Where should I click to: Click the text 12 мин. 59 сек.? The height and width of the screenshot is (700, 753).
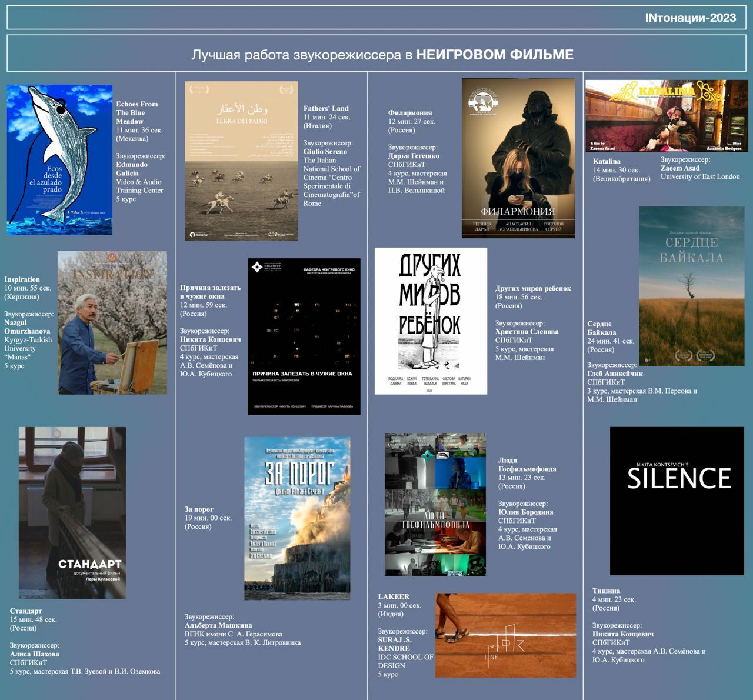pyautogui.click(x=204, y=305)
